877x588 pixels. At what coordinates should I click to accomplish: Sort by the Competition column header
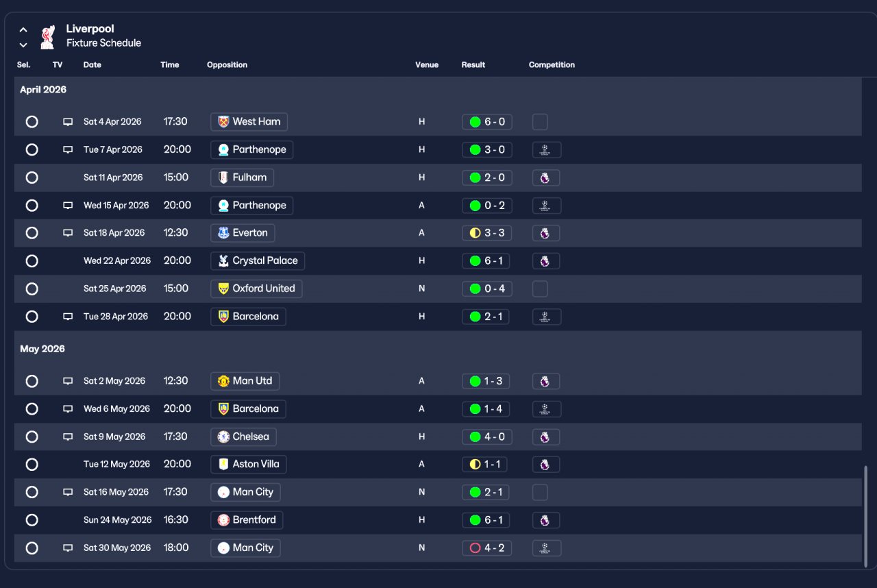(x=552, y=65)
